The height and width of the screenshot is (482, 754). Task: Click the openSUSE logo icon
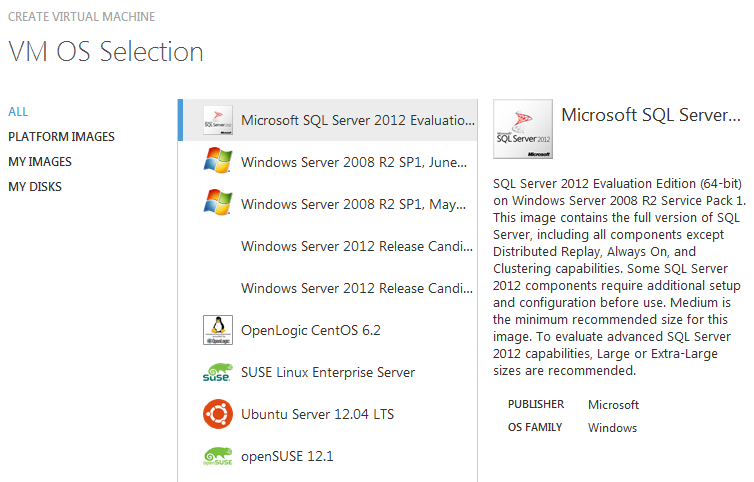217,456
